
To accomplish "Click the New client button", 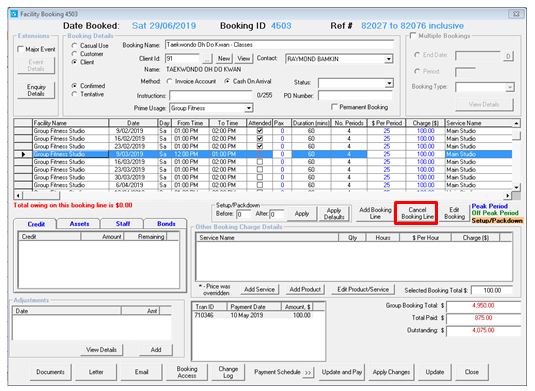I will 224,59.
